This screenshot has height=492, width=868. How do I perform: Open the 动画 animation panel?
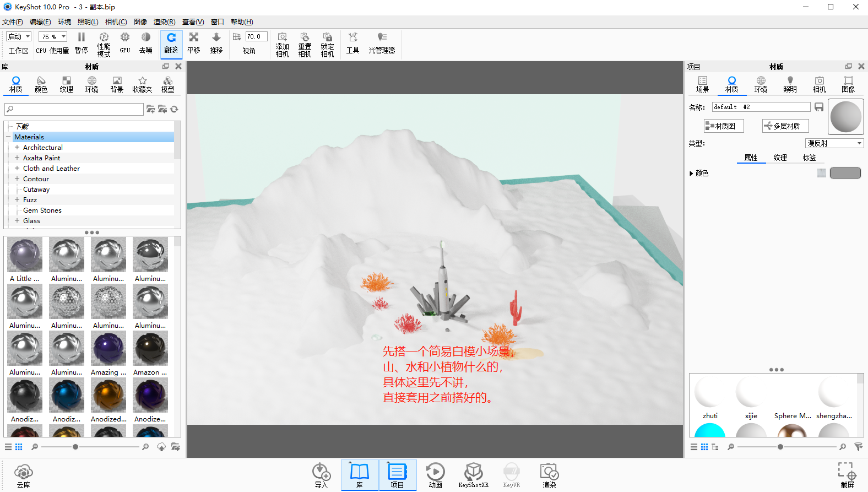tap(435, 476)
